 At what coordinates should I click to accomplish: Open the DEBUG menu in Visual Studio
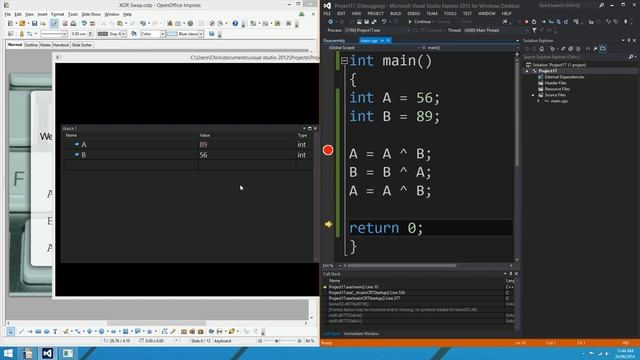pyautogui.click(x=413, y=13)
